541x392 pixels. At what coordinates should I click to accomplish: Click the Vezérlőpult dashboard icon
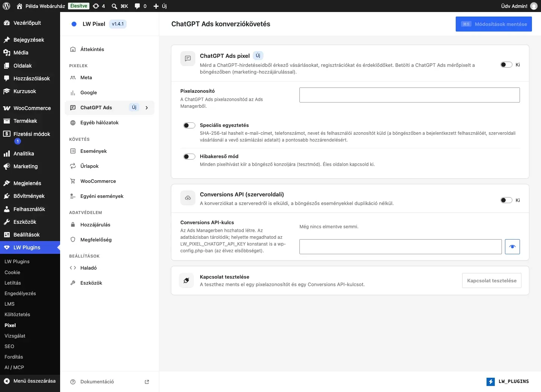tap(7, 23)
